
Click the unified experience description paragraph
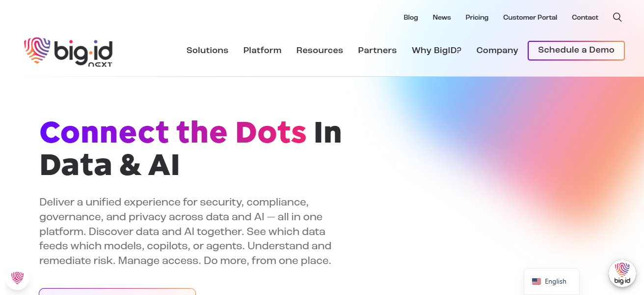[x=186, y=231]
